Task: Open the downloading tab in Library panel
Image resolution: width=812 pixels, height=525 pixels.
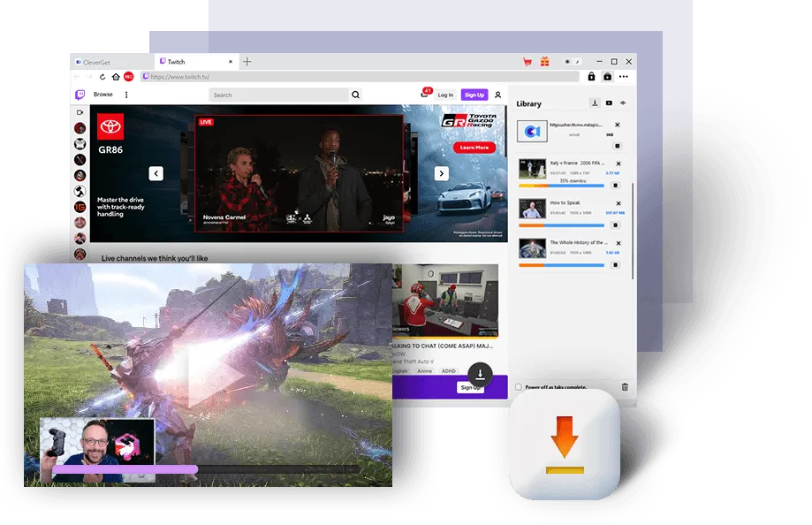Action: tap(595, 103)
